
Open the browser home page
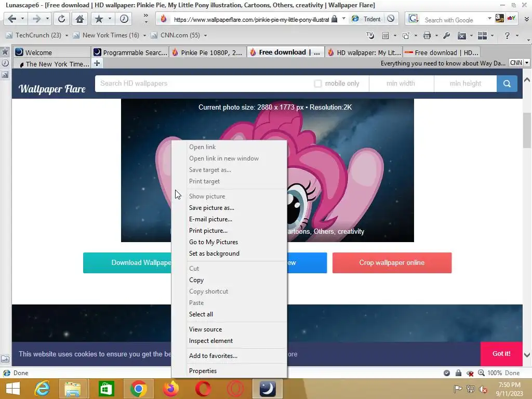[x=79, y=19]
